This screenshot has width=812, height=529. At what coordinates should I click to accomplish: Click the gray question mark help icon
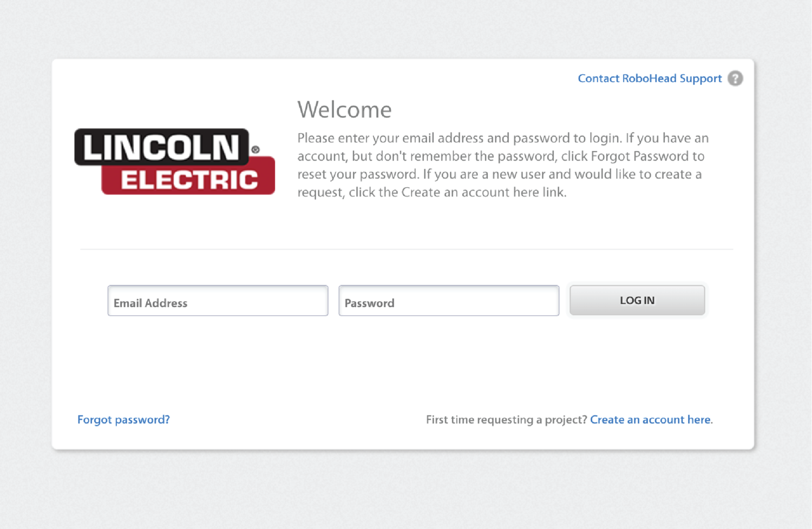pyautogui.click(x=735, y=78)
